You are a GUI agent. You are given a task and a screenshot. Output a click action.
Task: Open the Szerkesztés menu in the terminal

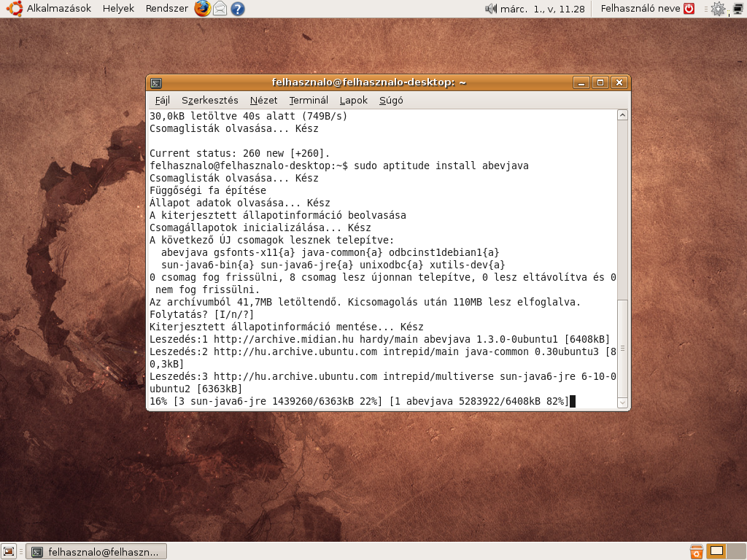pyautogui.click(x=209, y=101)
